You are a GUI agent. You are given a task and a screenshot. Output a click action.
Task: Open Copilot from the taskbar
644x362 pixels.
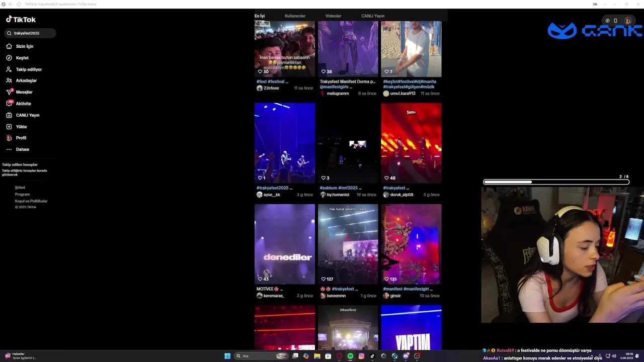306,356
